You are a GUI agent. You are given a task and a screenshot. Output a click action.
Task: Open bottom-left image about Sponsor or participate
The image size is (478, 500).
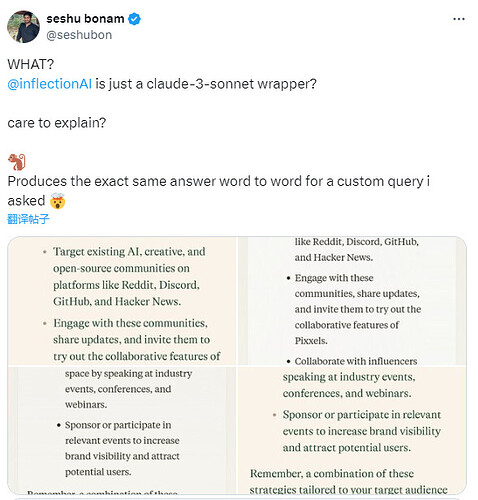[122, 430]
